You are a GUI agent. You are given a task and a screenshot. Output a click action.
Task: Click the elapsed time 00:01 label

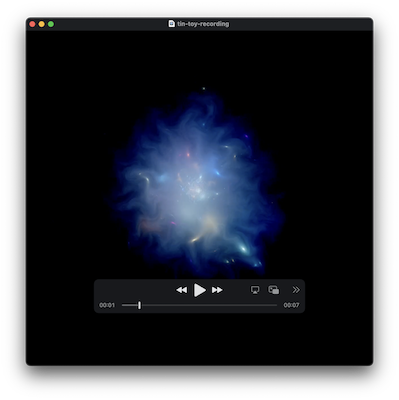click(107, 305)
